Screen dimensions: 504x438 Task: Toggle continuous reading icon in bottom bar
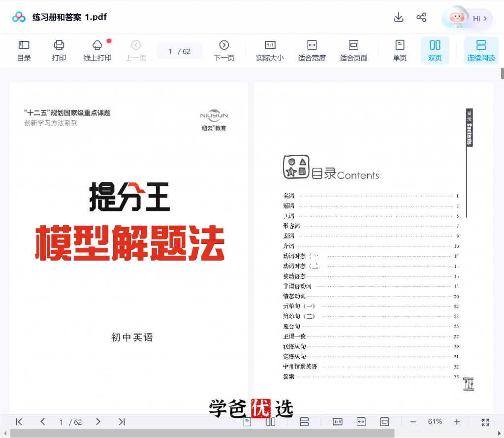[304, 422]
